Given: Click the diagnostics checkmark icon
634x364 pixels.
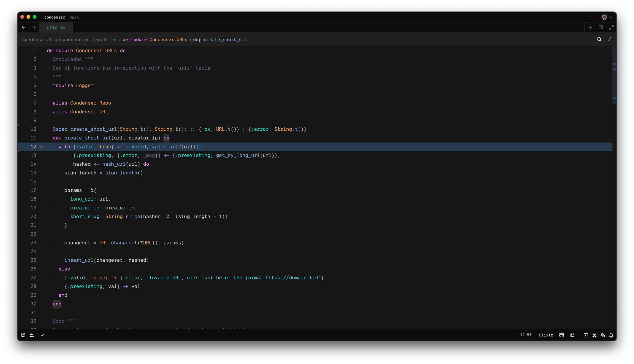Looking at the screenshot, I should 42,335.
